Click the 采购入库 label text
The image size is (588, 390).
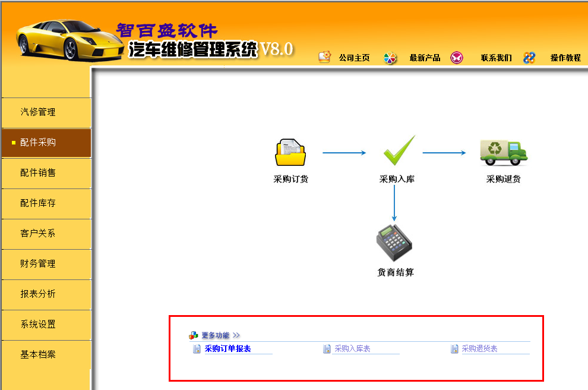397,179
